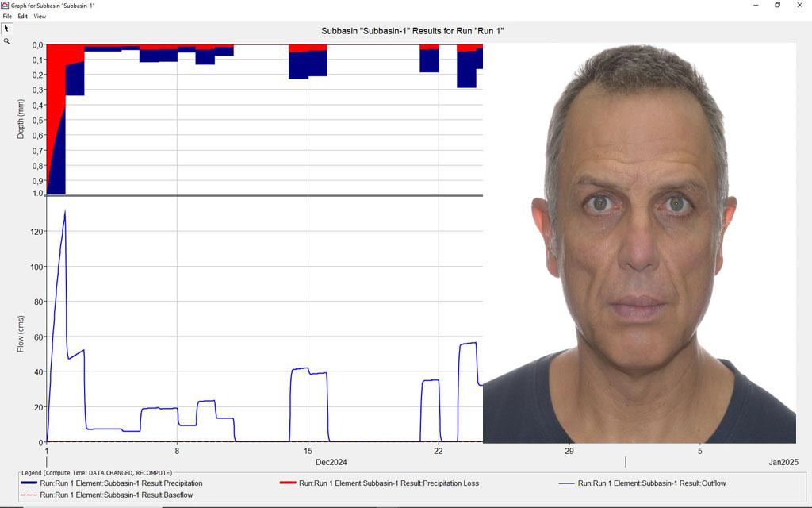Click the navy Precipitation legend line swatch
Screen dimensions: 812x508
coord(29,483)
